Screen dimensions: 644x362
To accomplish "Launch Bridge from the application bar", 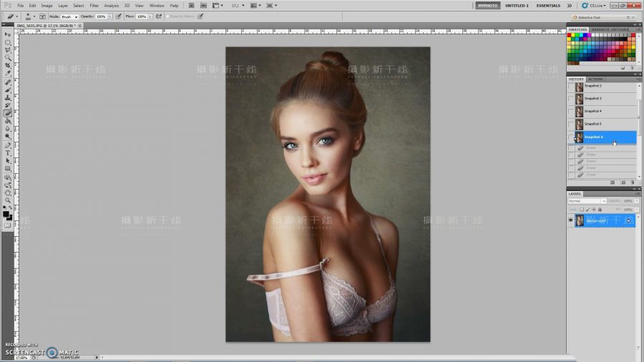I will coord(191,6).
